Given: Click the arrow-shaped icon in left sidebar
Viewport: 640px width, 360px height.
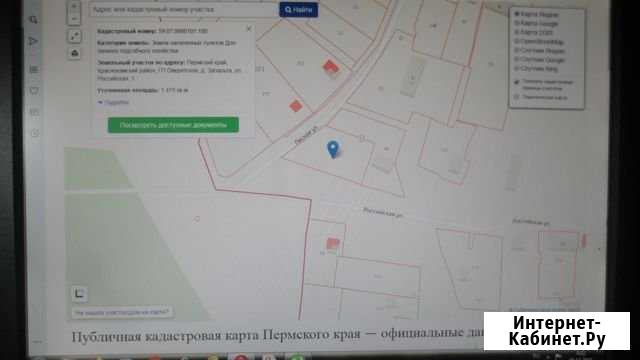Looking at the screenshot, I should (x=34, y=41).
